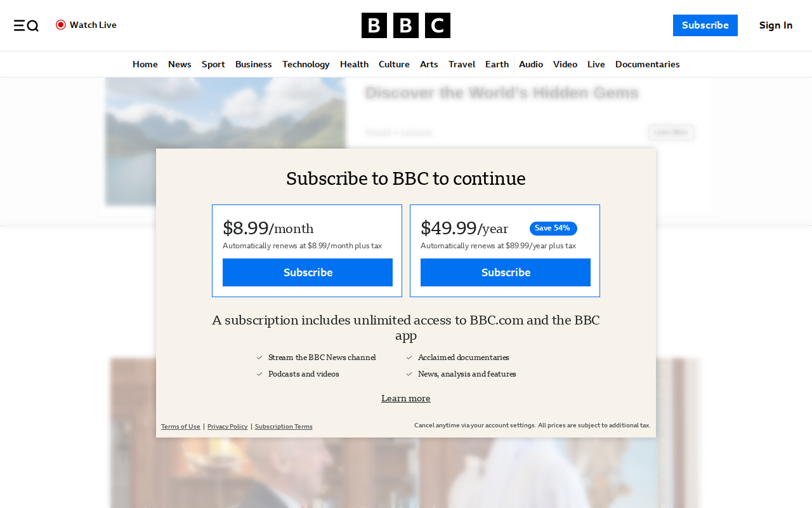Subscribe to the $8.99 monthly plan
This screenshot has width=812, height=508.
[308, 272]
